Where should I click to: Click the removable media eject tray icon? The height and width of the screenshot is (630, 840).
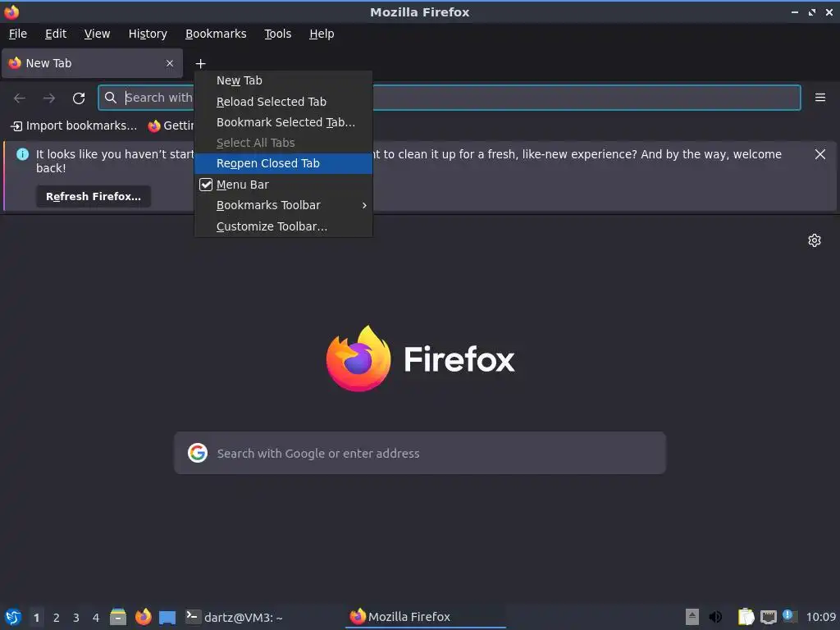coord(692,617)
